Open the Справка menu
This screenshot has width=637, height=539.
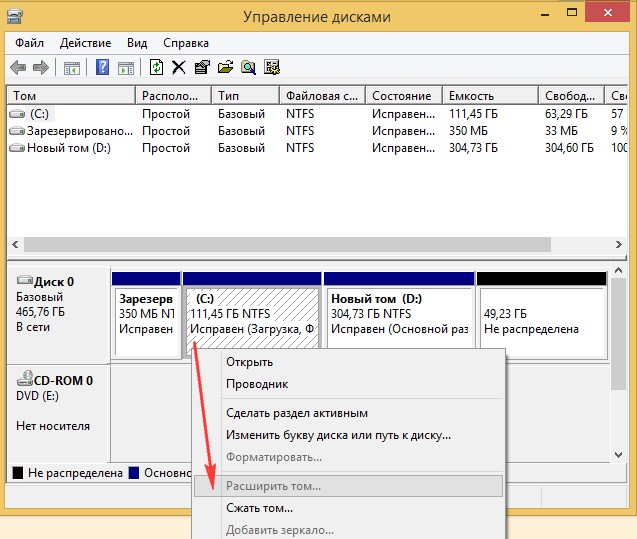click(186, 43)
